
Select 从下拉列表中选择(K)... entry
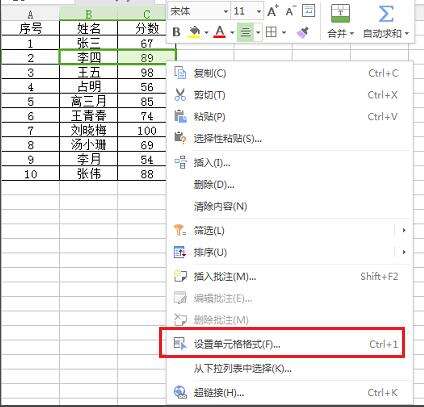(x=289, y=369)
